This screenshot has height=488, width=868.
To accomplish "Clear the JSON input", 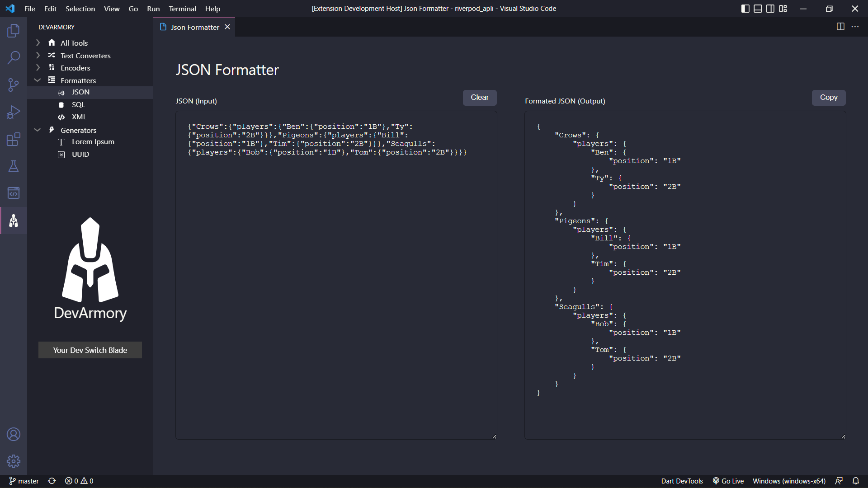I will [480, 98].
